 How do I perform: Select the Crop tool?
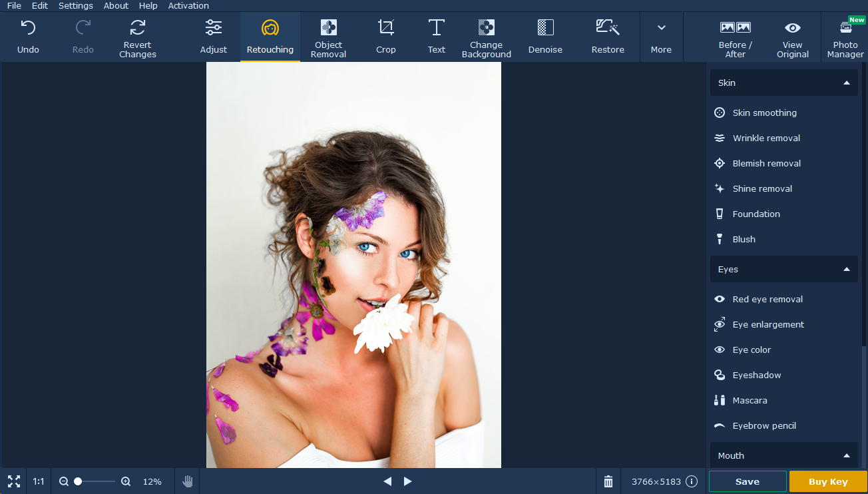tap(386, 37)
